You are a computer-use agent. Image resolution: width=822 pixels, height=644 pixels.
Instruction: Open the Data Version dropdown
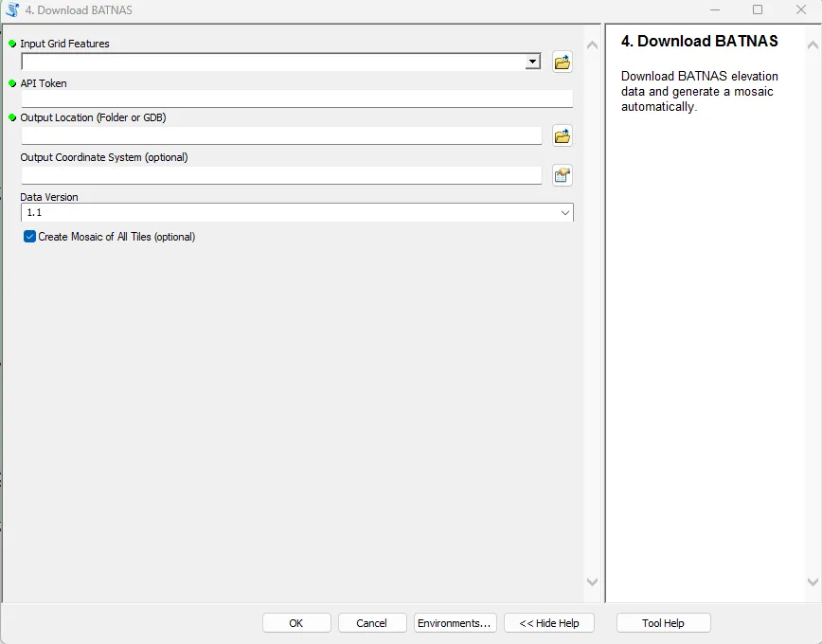tap(565, 212)
